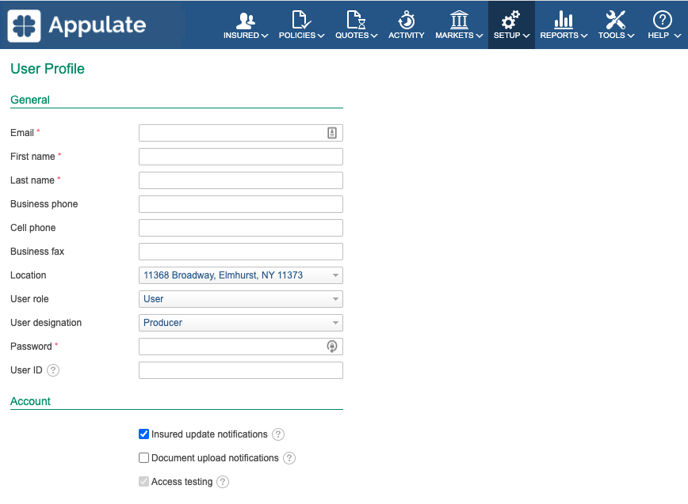The width and height of the screenshot is (688, 504).
Task: Open the SETUP menu label
Action: click(507, 36)
